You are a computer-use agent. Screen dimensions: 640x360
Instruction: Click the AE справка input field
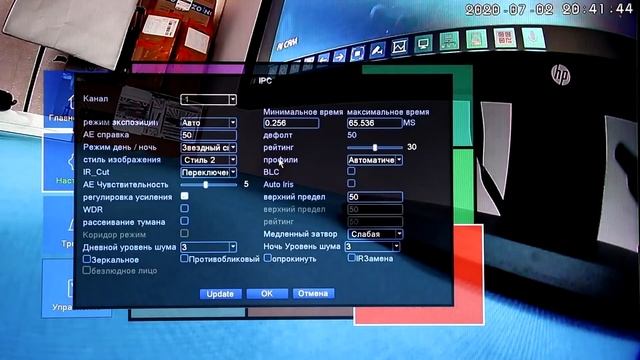point(209,135)
